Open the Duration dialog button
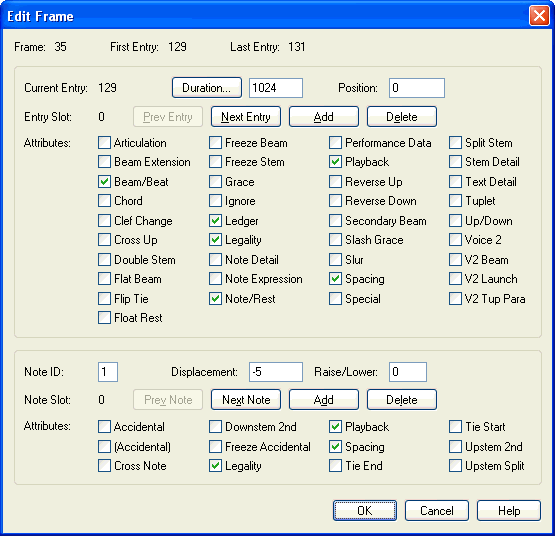The height and width of the screenshot is (536, 555). click(207, 87)
